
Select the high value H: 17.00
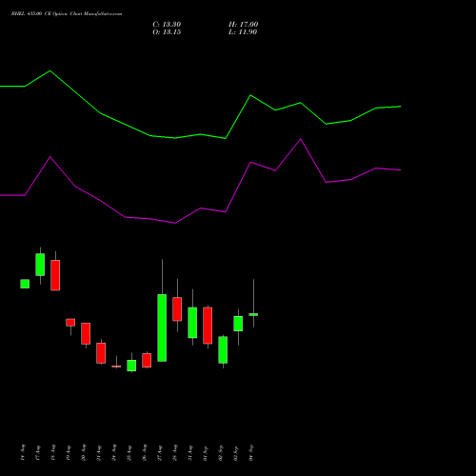point(244,25)
